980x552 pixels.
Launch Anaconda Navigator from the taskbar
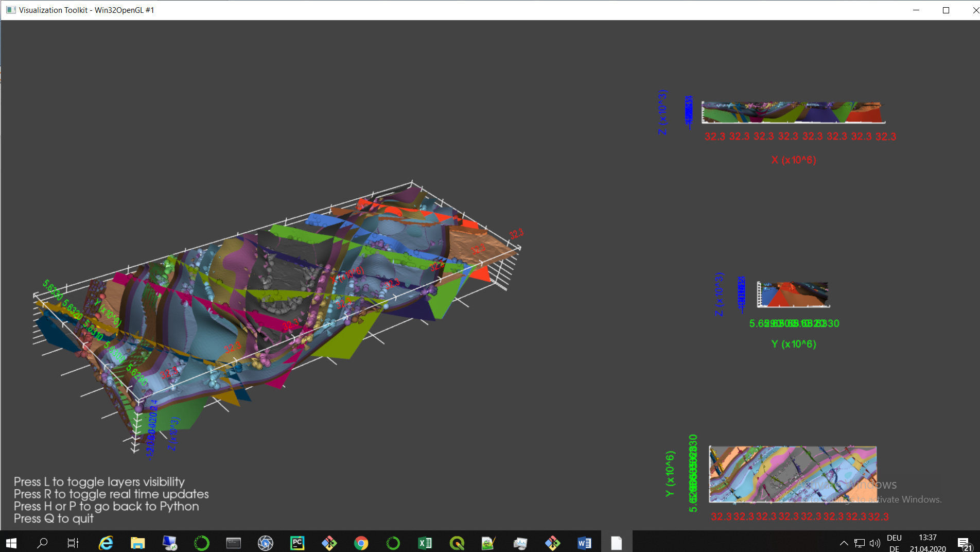202,541
